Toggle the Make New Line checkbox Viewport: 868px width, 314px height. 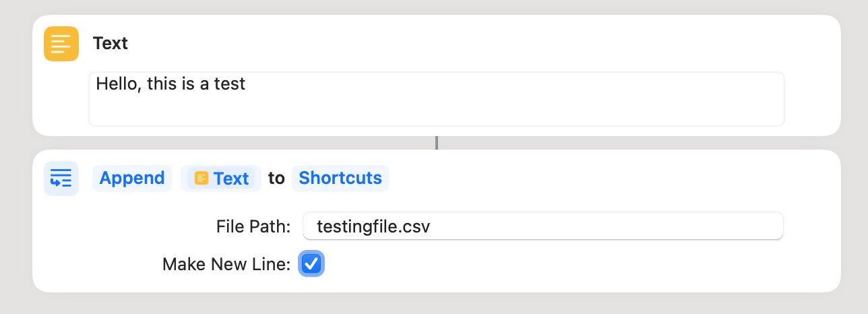(311, 263)
